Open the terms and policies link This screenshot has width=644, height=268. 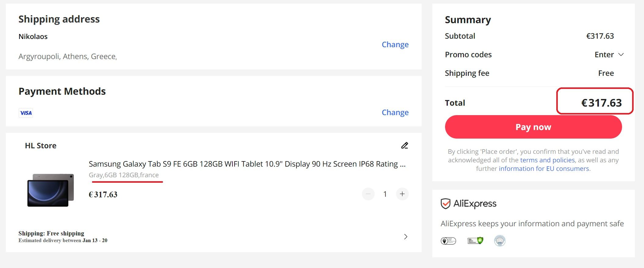tap(547, 160)
